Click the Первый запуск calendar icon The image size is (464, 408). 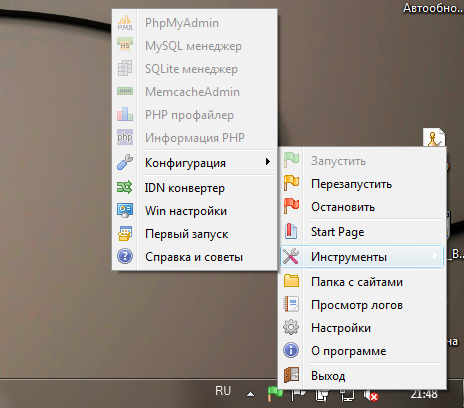pyautogui.click(x=125, y=233)
